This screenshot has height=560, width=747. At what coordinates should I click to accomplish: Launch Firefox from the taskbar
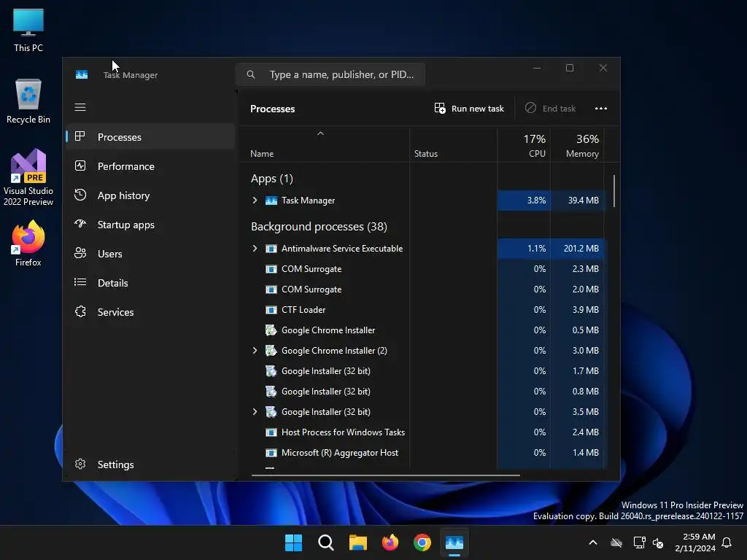[x=390, y=542]
